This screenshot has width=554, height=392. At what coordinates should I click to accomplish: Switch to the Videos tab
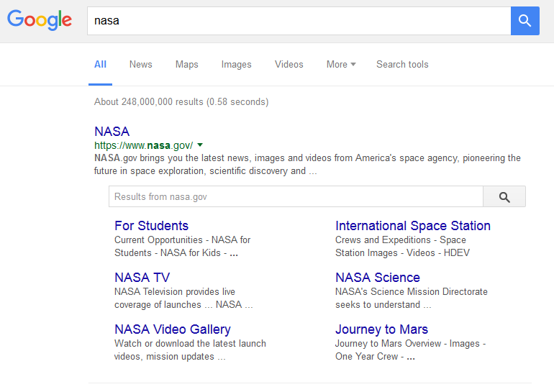[289, 64]
